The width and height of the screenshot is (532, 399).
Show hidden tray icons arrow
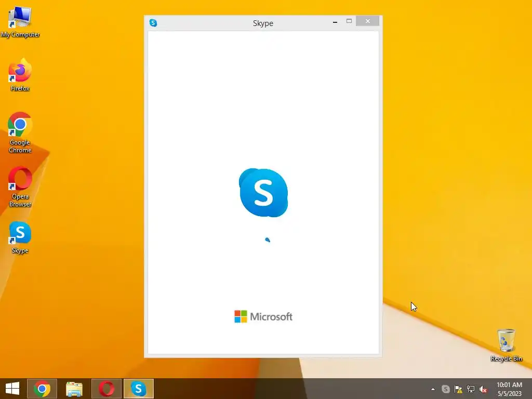coord(433,389)
